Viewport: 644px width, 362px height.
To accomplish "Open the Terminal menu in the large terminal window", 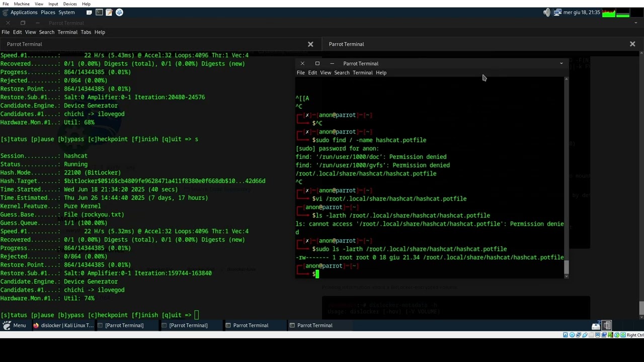I will (x=67, y=32).
